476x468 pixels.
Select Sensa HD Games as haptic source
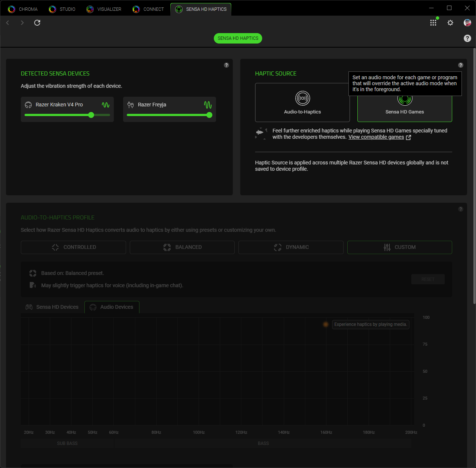click(405, 108)
